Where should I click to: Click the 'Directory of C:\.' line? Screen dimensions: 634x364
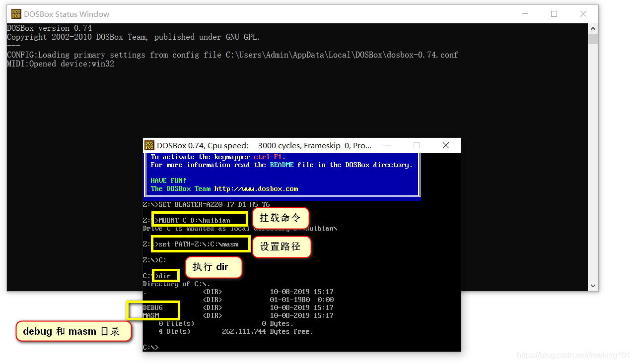(x=176, y=284)
